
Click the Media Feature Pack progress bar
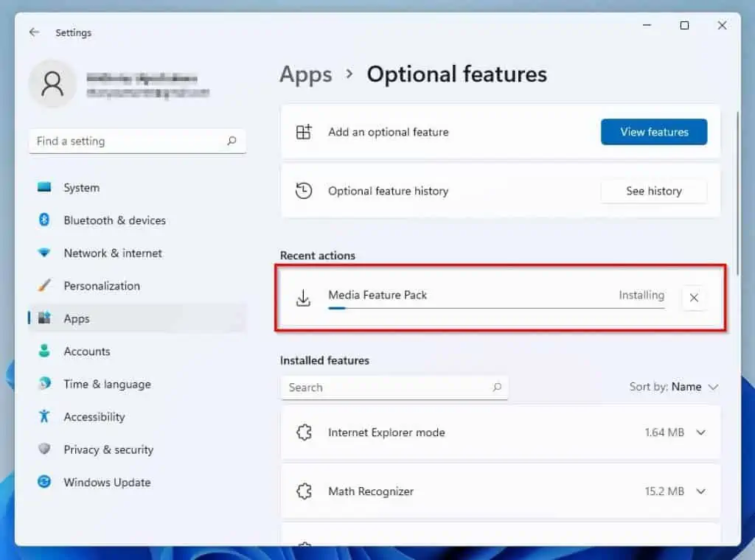(x=496, y=308)
